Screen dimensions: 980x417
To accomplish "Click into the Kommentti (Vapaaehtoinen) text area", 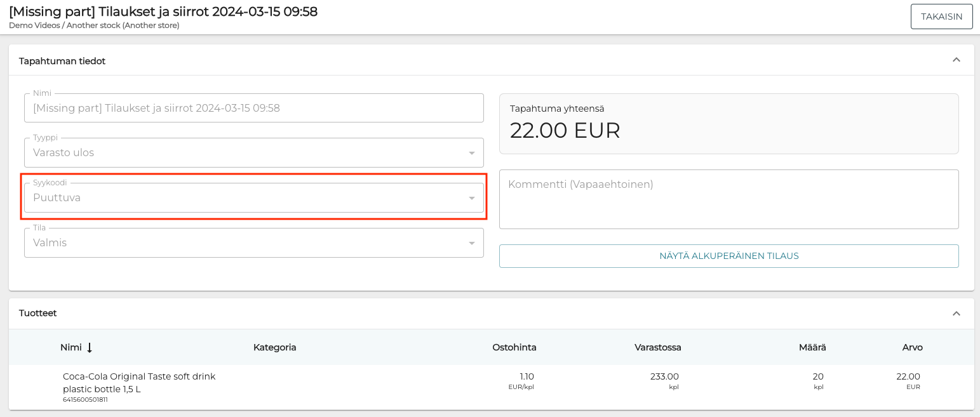I will coord(728,199).
